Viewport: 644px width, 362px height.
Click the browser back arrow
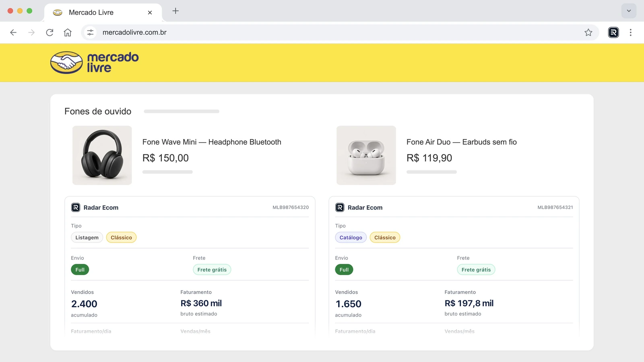[13, 33]
